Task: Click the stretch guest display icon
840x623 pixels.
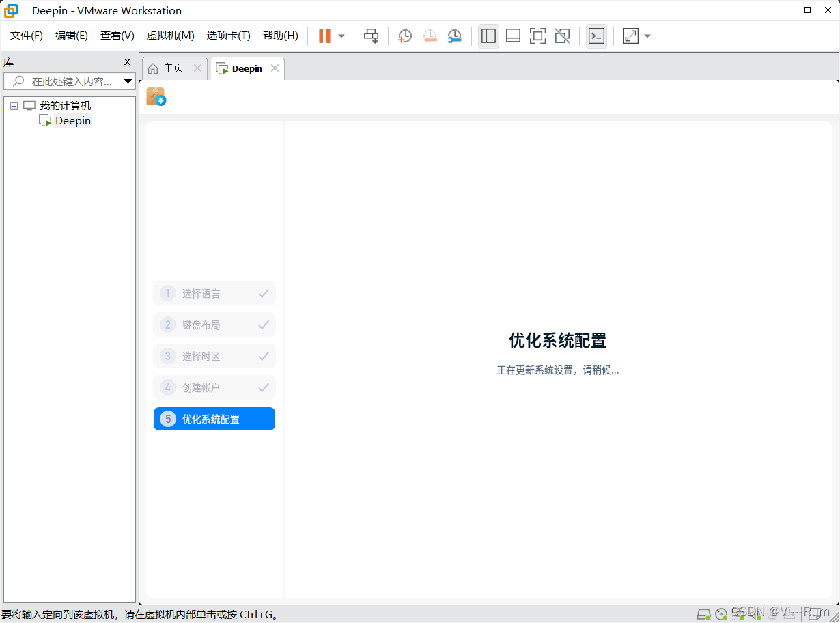Action: [630, 36]
